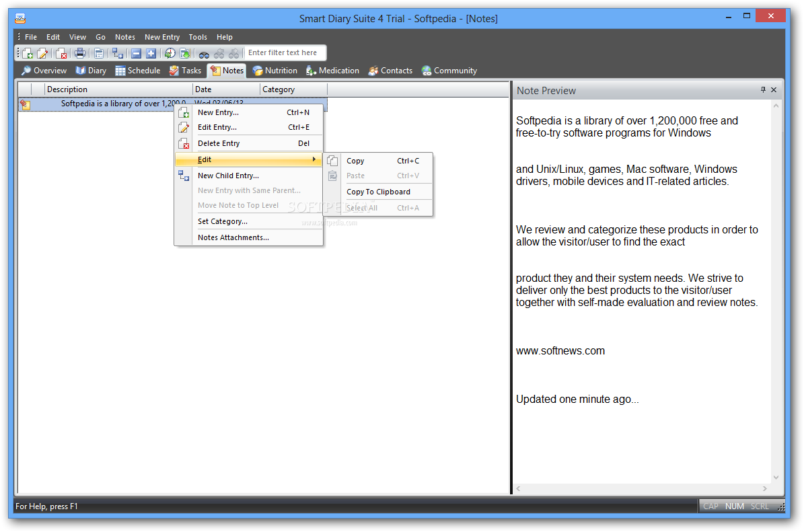Open the View menu
The height and width of the screenshot is (532, 804).
pyautogui.click(x=77, y=37)
